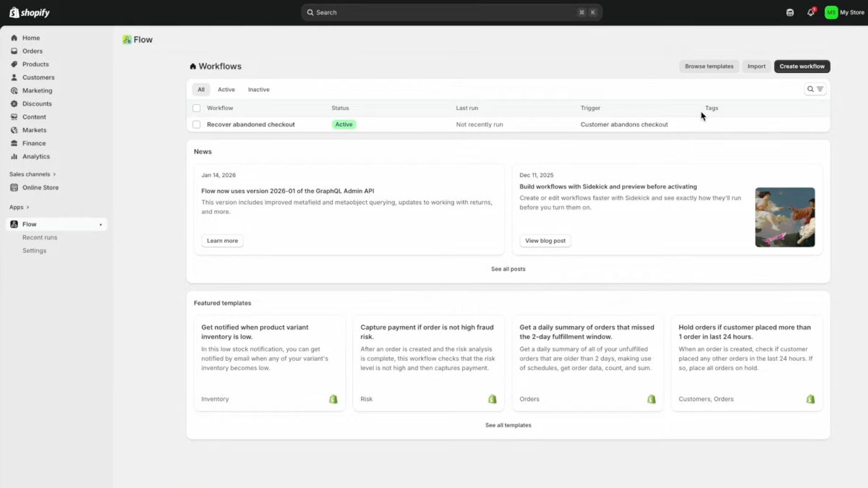Viewport: 868px width, 488px height.
Task: Click the Markets globe icon in sidebar
Action: (14, 130)
